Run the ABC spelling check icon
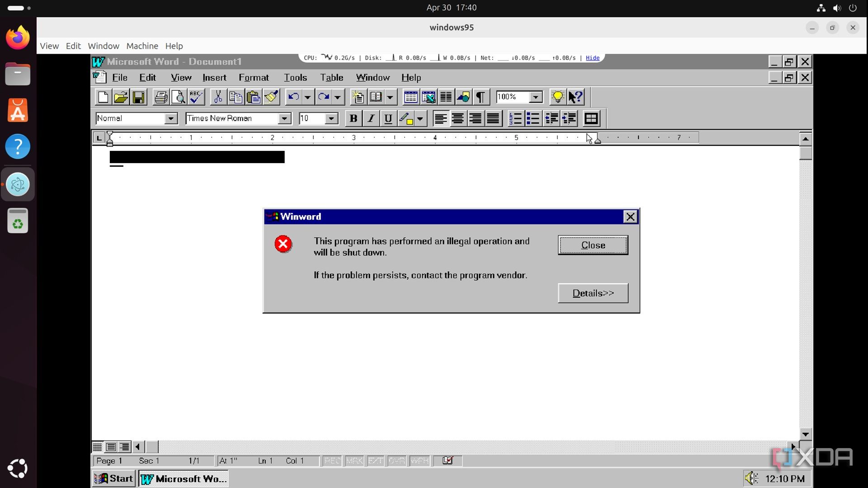 (196, 97)
